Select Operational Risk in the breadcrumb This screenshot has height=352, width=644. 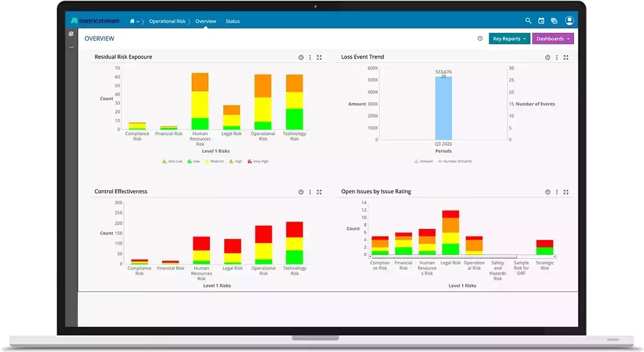click(x=167, y=21)
